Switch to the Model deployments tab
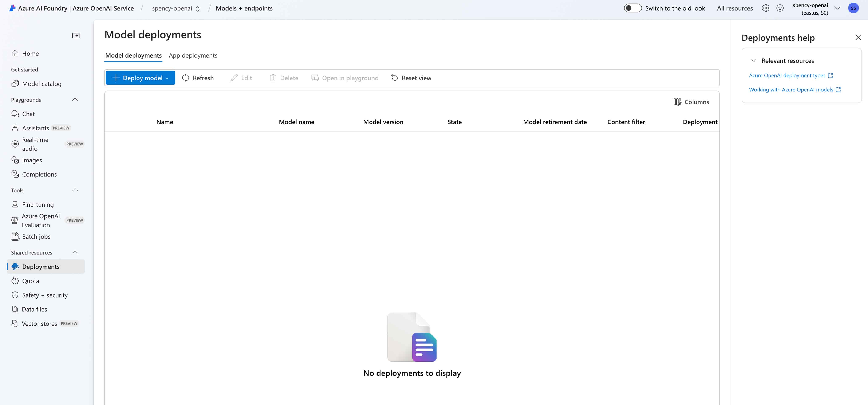868x405 pixels. [133, 55]
